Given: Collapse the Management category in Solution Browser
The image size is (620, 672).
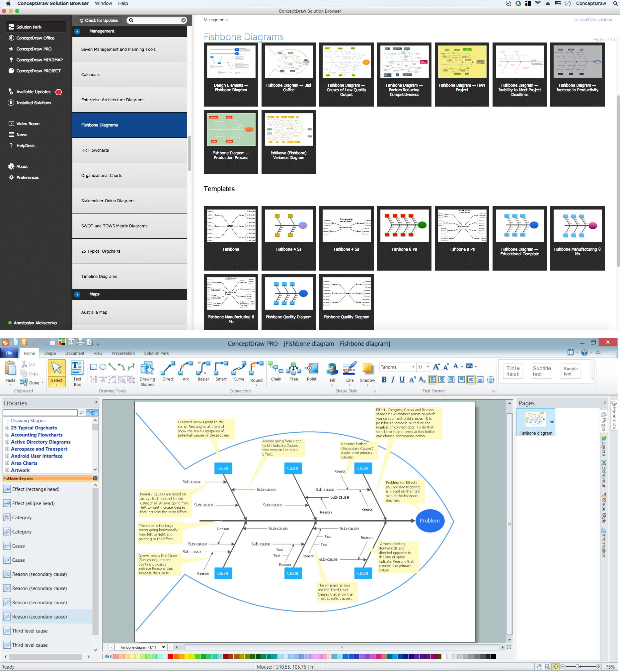Looking at the screenshot, I should tap(78, 32).
